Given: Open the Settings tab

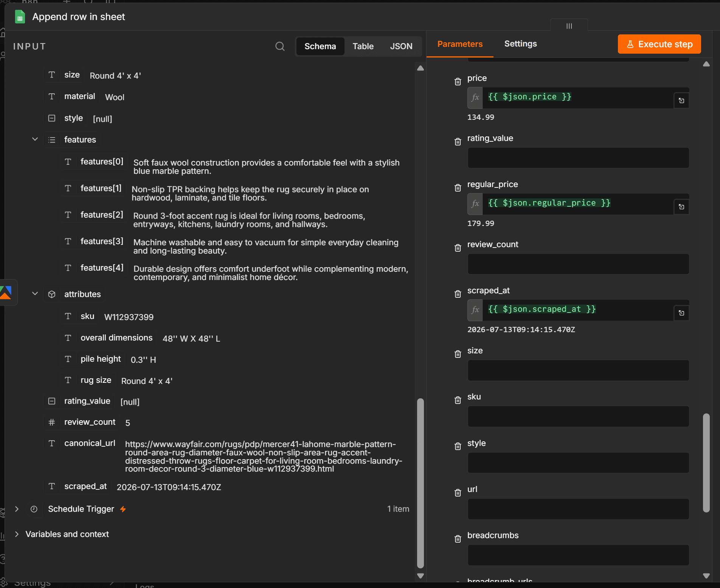Looking at the screenshot, I should (520, 44).
